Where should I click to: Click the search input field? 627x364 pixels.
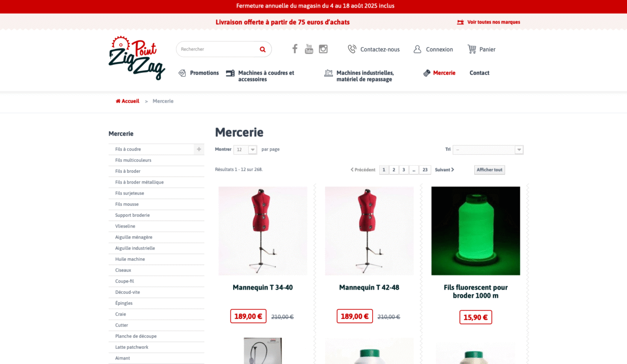pyautogui.click(x=217, y=49)
